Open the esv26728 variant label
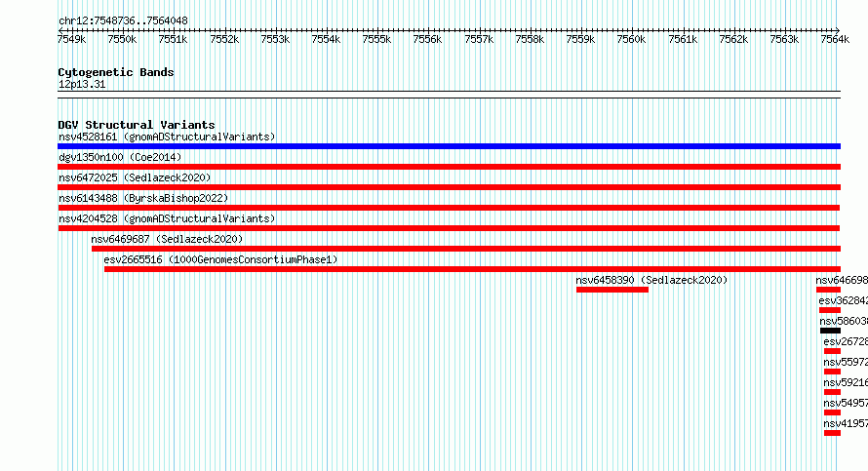 846,341
